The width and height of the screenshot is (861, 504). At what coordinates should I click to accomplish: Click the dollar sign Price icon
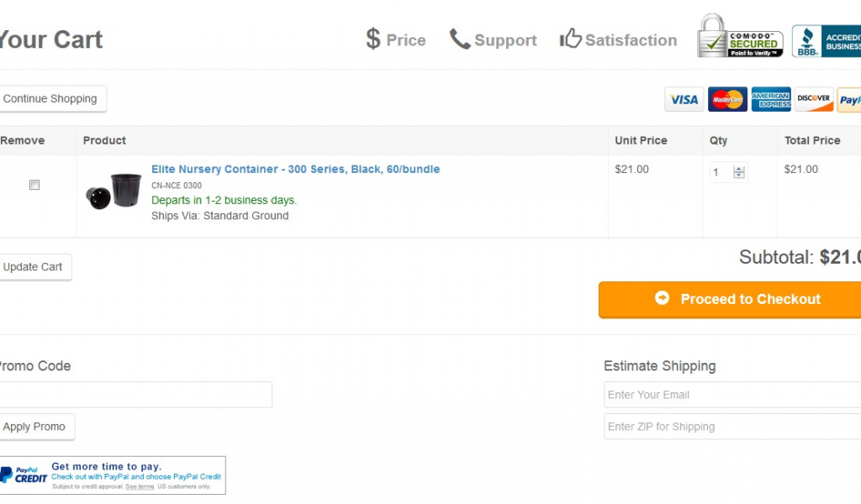pos(373,39)
